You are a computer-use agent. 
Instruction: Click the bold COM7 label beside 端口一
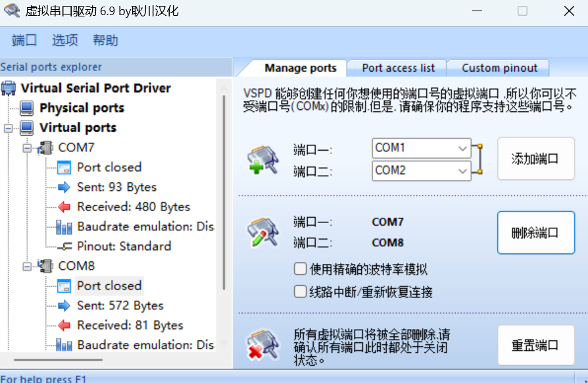coord(388,222)
